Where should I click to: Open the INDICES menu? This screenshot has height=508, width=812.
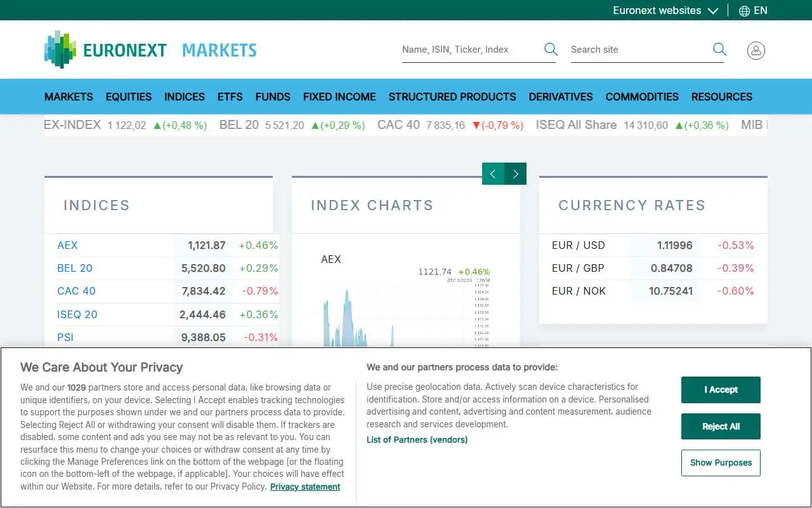tap(185, 97)
